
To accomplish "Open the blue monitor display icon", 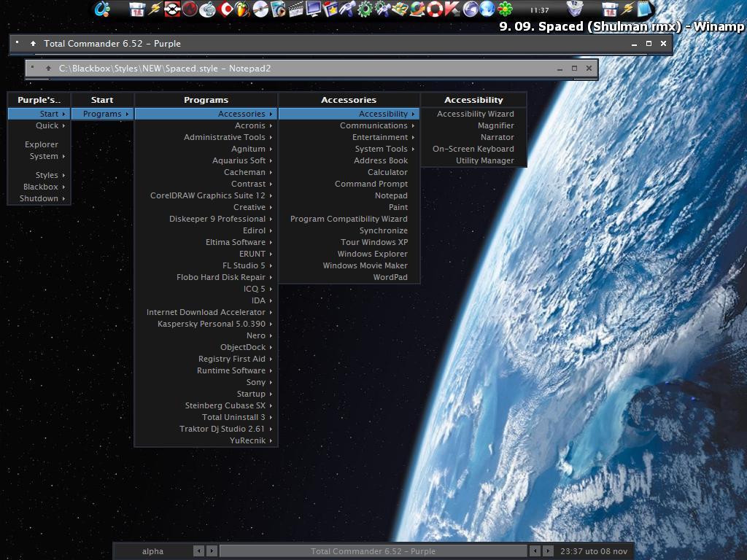I will [313, 9].
